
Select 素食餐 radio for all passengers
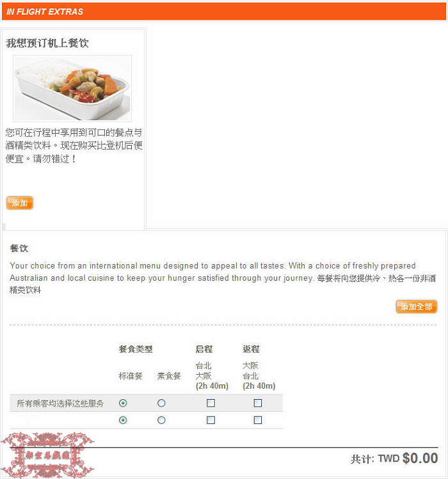161,403
